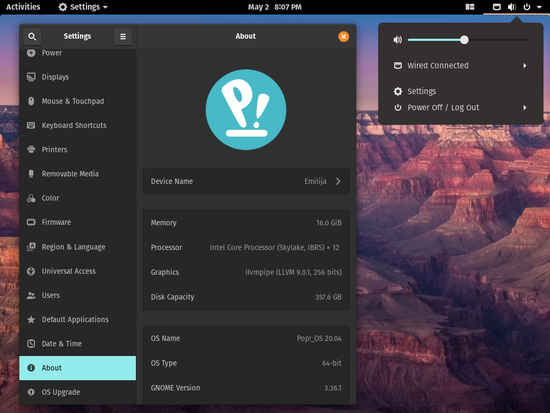Click the volume icon in top bar
The width and height of the screenshot is (550, 413).
[512, 7]
